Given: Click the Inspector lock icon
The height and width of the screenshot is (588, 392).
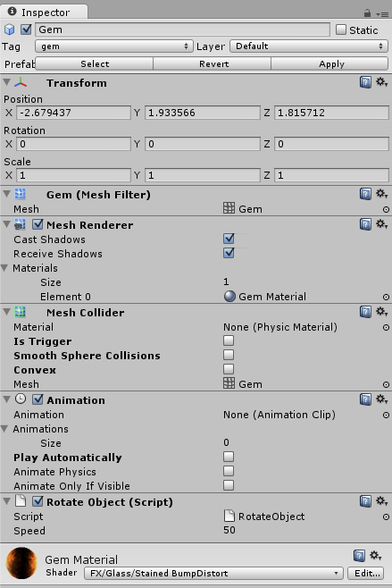Looking at the screenshot, I should click(x=367, y=13).
